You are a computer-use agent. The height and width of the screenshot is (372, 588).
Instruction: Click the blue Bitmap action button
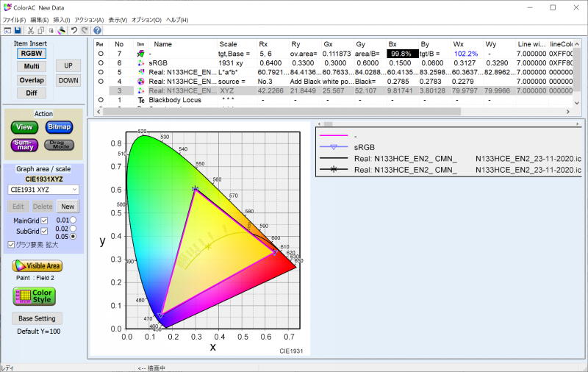click(x=60, y=127)
